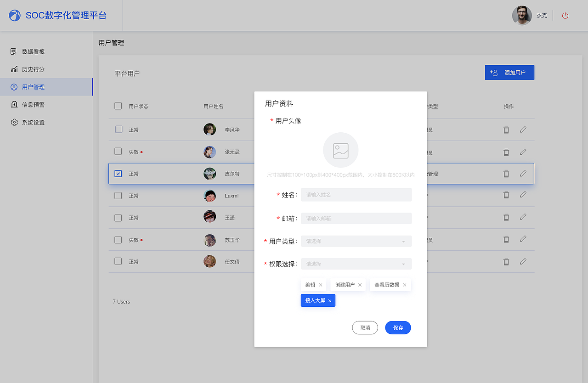Open the 数据看板 sidebar icon
The image size is (588, 383).
click(x=13, y=51)
